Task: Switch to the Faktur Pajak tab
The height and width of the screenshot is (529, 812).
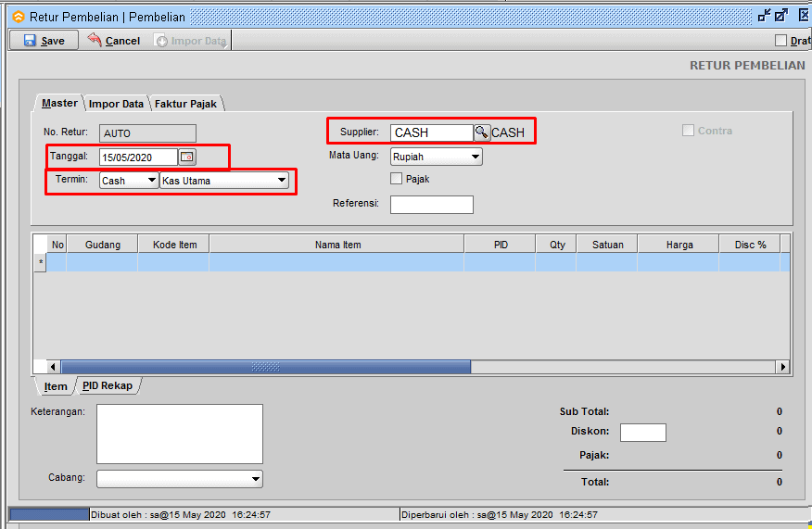Action: (185, 104)
